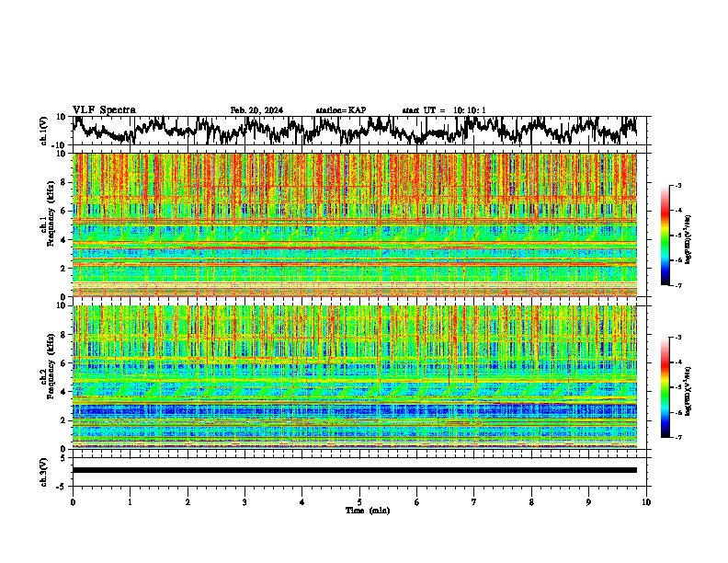The height and width of the screenshot is (563, 728).
Task: Click the time axis tick label "2"
Action: [188, 502]
